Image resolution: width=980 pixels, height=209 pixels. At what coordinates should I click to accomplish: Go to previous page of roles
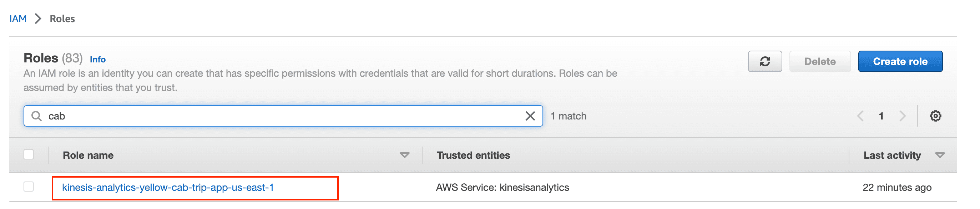pos(860,116)
